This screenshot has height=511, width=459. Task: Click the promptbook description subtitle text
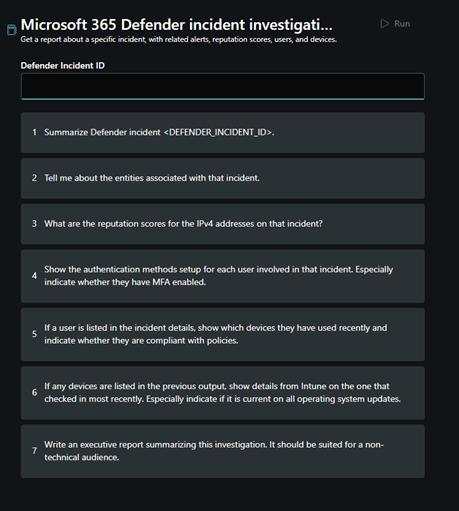(179, 39)
